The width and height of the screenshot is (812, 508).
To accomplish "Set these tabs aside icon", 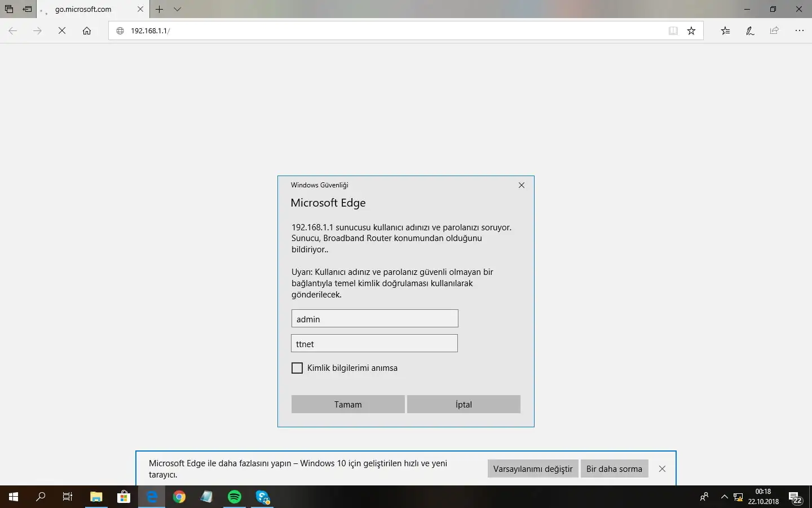I will (x=27, y=9).
